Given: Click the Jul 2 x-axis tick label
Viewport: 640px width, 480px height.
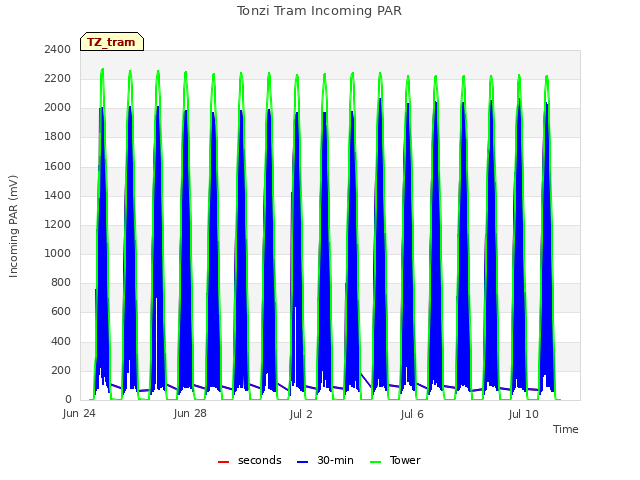Looking at the screenshot, I should pos(301,414).
